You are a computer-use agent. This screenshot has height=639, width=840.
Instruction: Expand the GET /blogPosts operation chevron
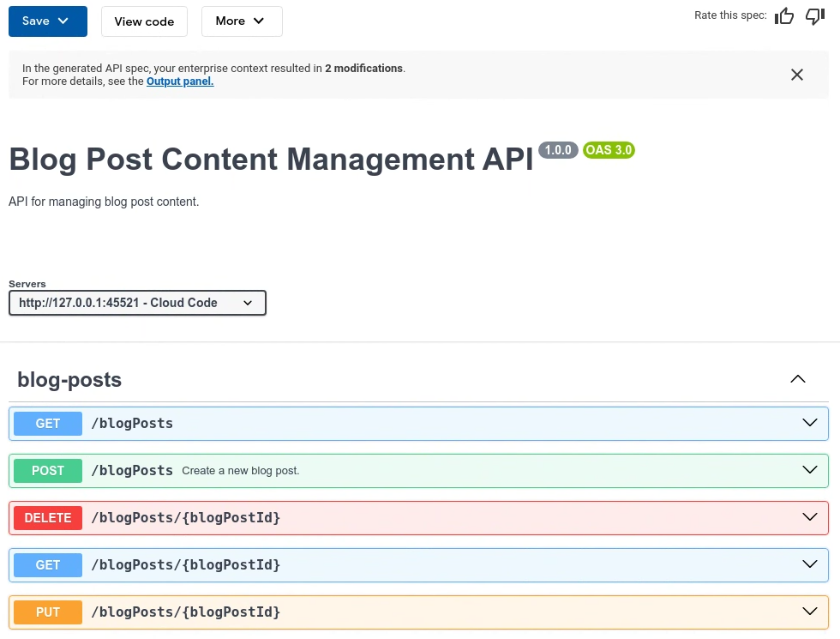tap(809, 423)
